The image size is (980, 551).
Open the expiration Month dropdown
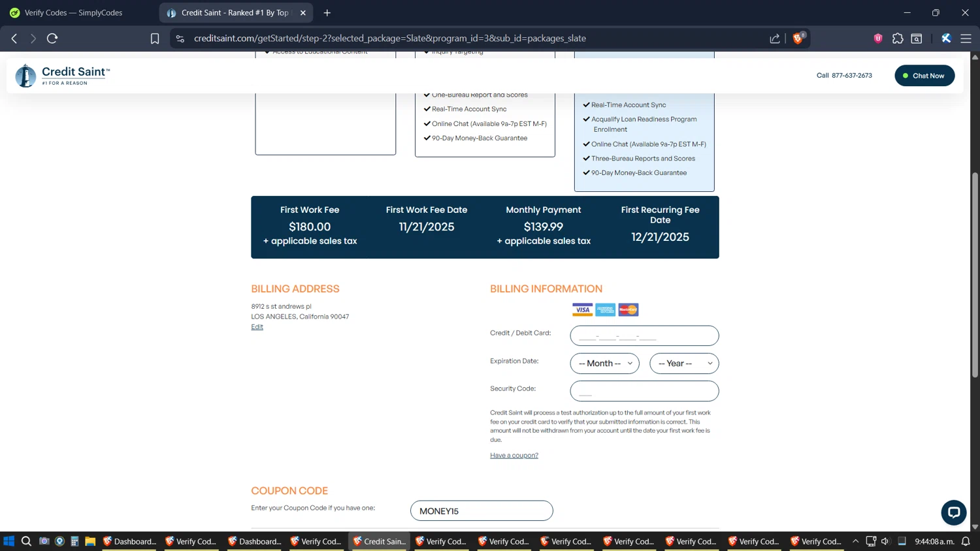604,364
